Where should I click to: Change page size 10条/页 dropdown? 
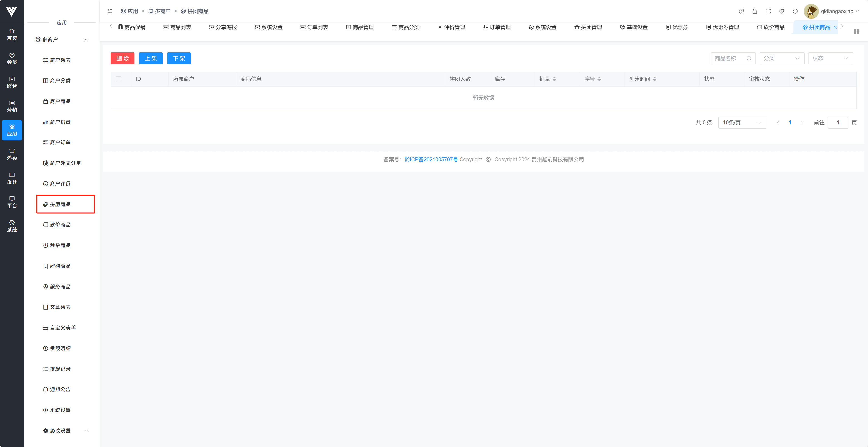(742, 122)
